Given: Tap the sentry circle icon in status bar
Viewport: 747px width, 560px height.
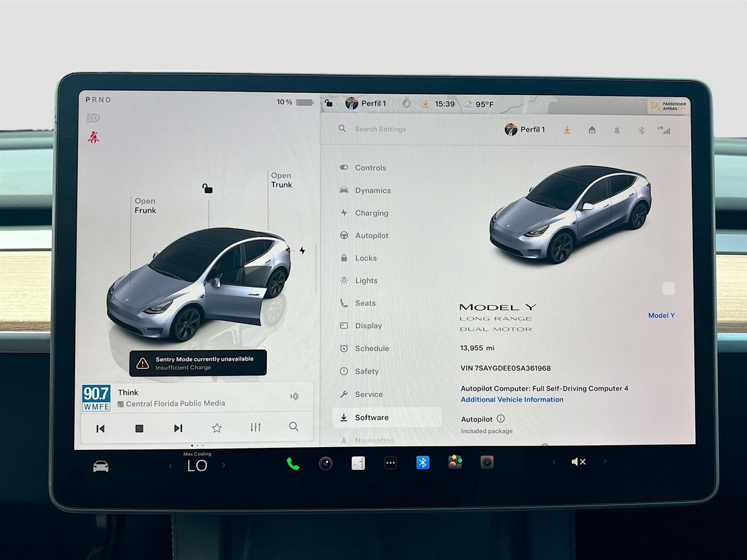Looking at the screenshot, I should 407,104.
